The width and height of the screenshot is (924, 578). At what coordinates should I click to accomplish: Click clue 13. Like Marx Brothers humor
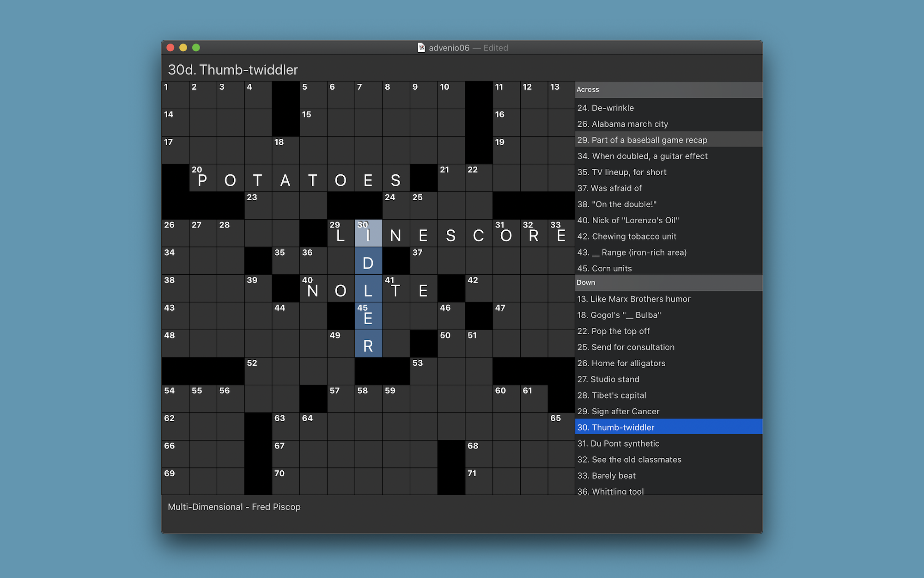[x=634, y=299]
